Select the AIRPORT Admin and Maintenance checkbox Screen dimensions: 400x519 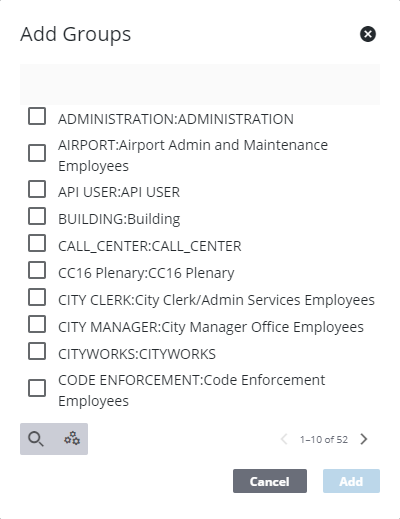pos(37,153)
